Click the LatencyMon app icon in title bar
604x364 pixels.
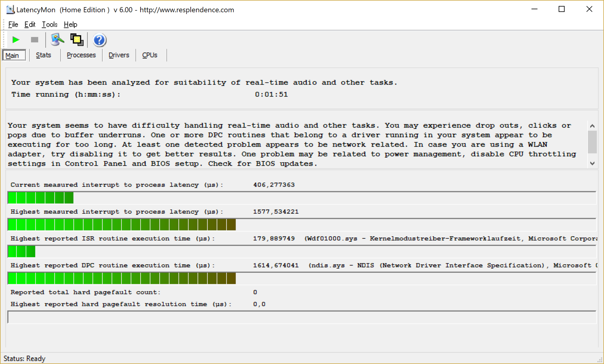click(x=10, y=10)
